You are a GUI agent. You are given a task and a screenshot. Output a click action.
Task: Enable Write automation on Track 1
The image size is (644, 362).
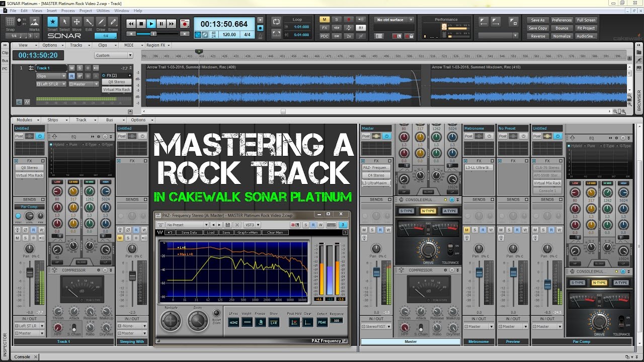tap(79, 76)
